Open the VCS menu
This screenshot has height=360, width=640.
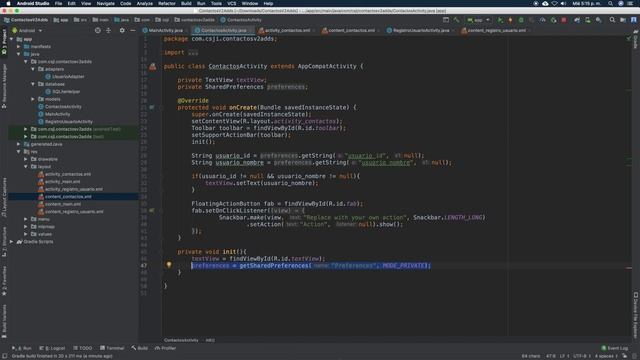231,3
